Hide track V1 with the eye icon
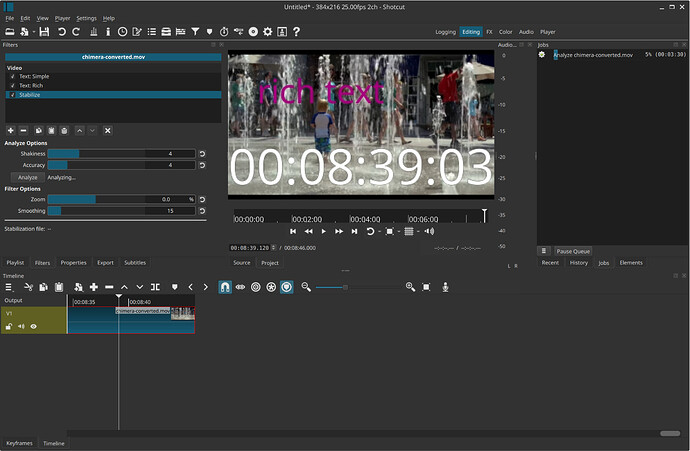 click(x=33, y=326)
